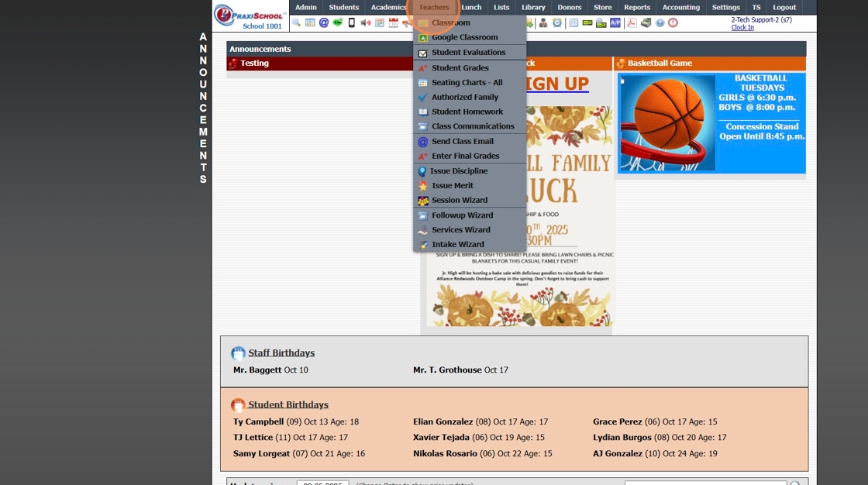Choose Enter Final Grades
868x485 pixels.
(470, 157)
